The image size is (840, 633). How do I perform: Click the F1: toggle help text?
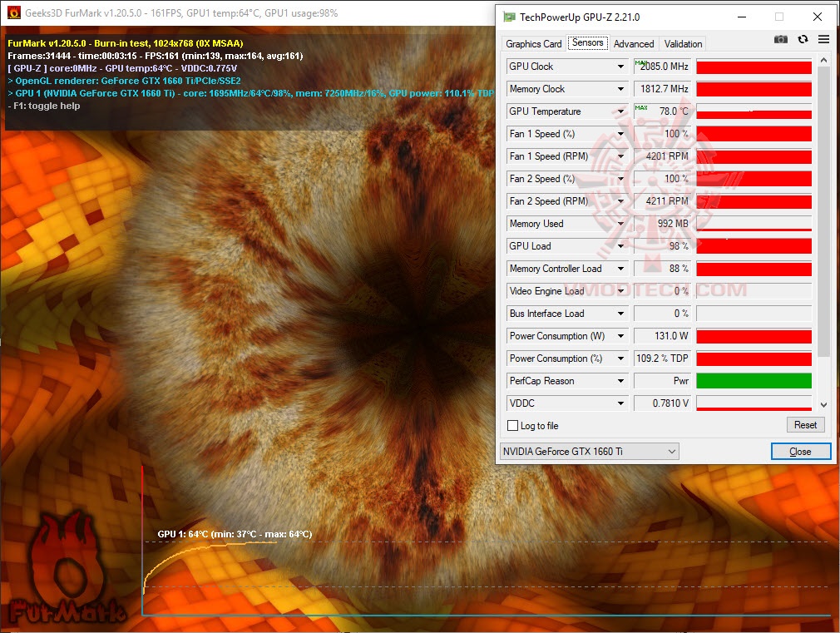coord(44,106)
